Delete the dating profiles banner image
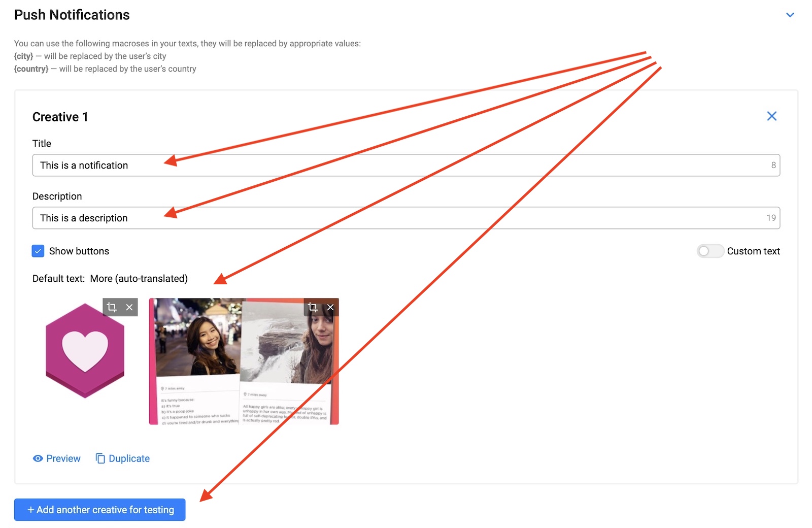This screenshot has width=812, height=528. (330, 307)
